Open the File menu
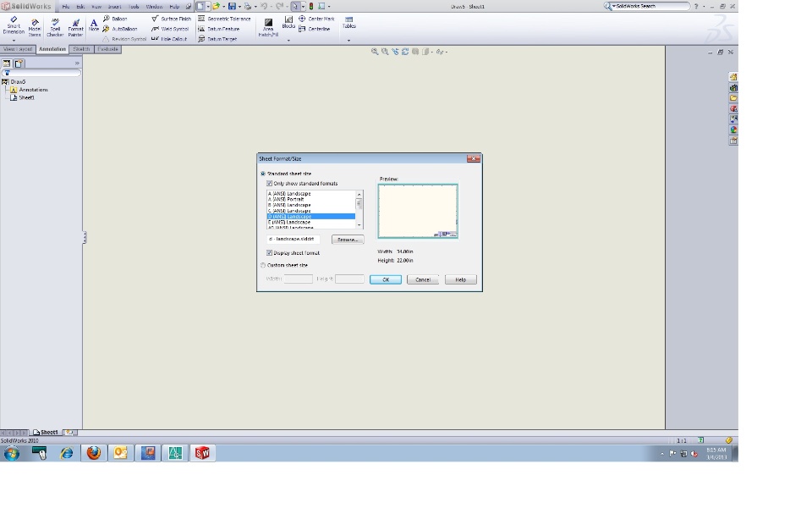812x508 pixels. (66, 7)
